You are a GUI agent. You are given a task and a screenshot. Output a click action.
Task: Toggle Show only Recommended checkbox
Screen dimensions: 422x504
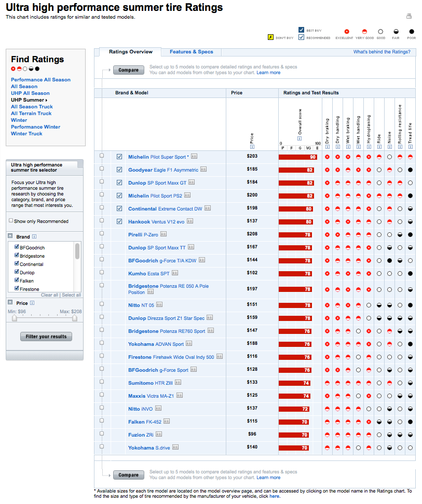(11, 220)
